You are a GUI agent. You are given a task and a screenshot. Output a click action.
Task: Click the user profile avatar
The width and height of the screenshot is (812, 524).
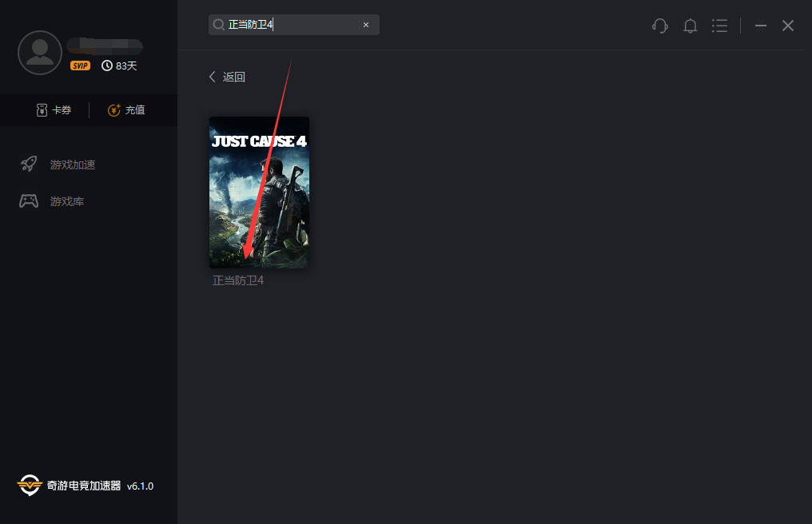(x=40, y=53)
